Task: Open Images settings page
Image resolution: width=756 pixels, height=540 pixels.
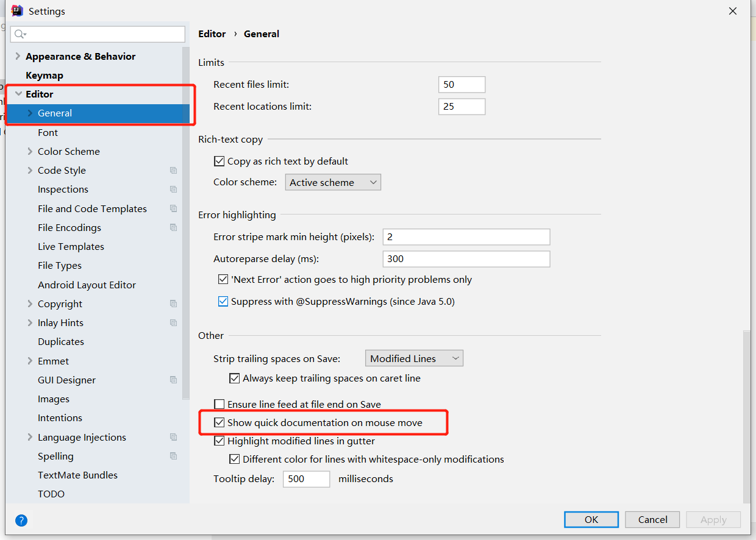Action: 54,399
